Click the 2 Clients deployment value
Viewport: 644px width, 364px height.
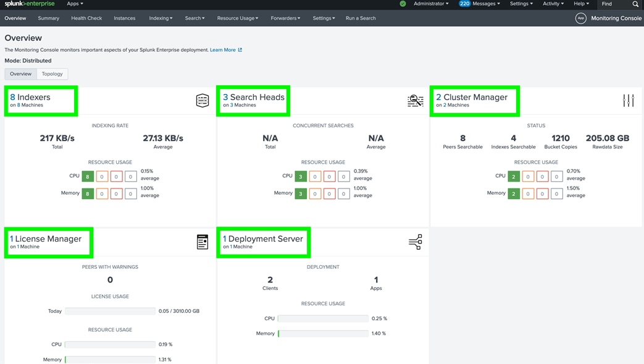coord(270,280)
